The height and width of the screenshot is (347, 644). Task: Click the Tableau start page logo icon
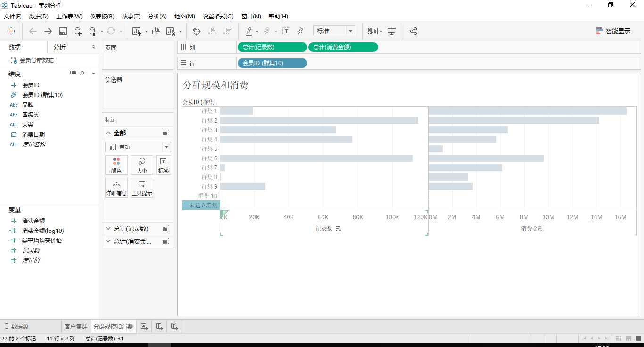coord(11,31)
